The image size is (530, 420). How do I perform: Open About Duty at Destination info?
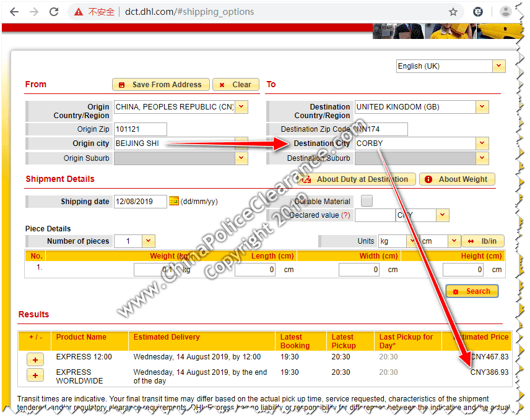point(357,179)
